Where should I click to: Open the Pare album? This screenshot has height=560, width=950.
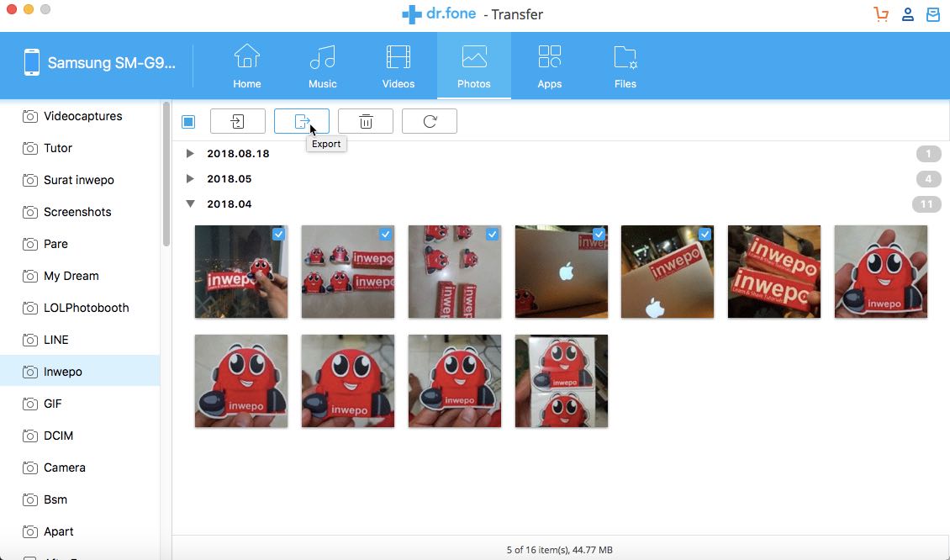click(x=80, y=244)
